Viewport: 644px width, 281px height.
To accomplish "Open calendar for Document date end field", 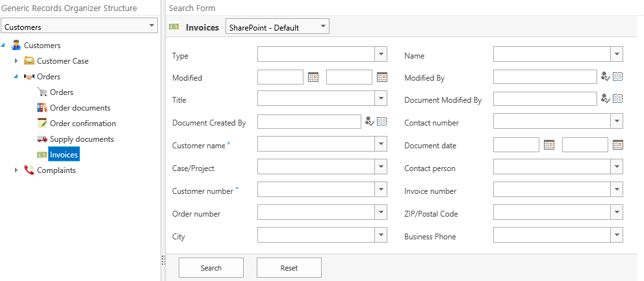I will coord(617,145).
